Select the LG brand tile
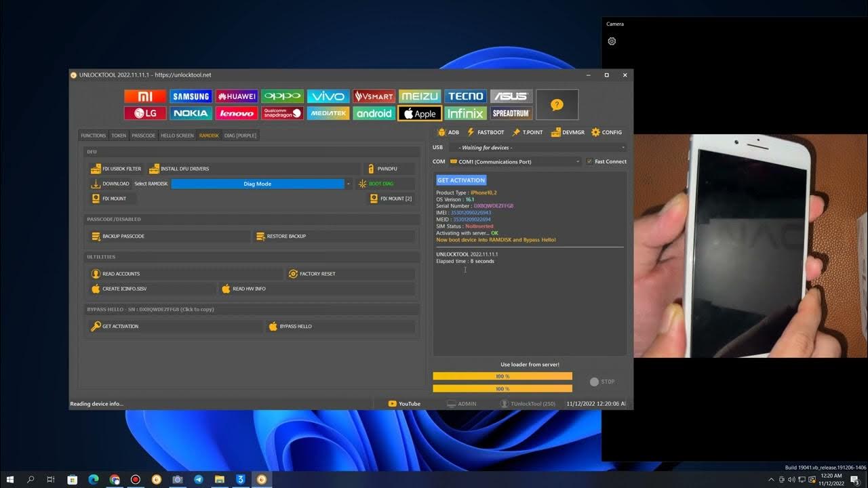The image size is (868, 488). point(145,113)
